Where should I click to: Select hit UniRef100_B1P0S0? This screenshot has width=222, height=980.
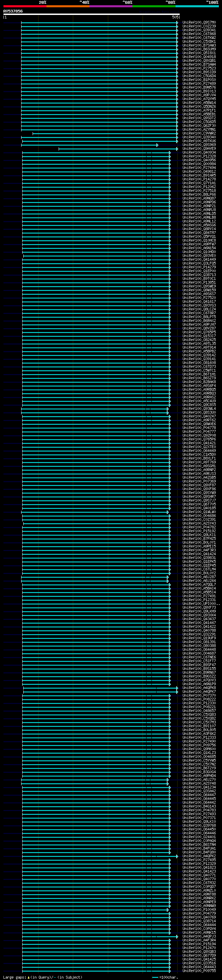click(x=199, y=80)
